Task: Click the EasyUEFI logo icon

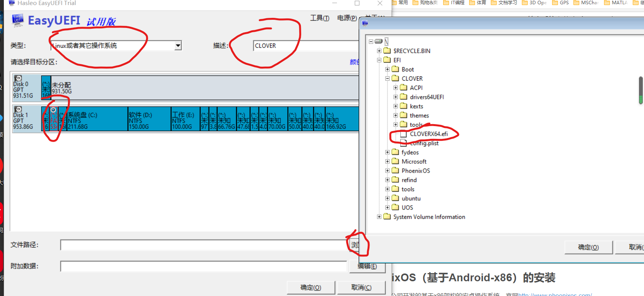Action: [x=18, y=20]
